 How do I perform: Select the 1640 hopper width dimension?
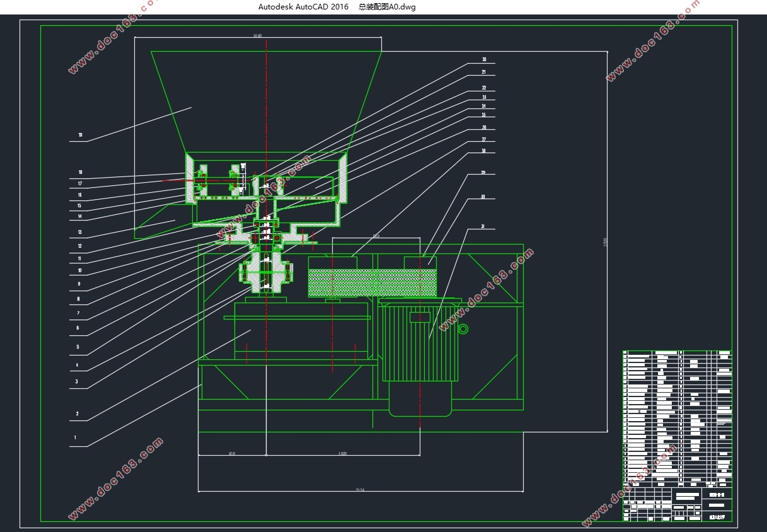click(257, 36)
